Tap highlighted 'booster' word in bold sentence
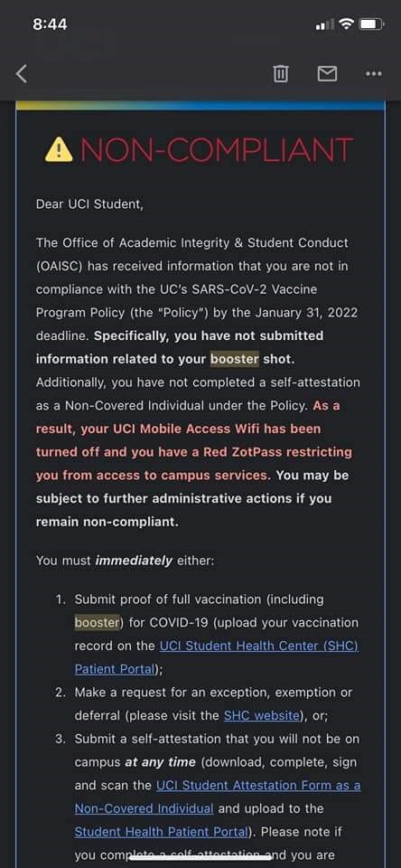This screenshot has width=401, height=868. (235, 359)
